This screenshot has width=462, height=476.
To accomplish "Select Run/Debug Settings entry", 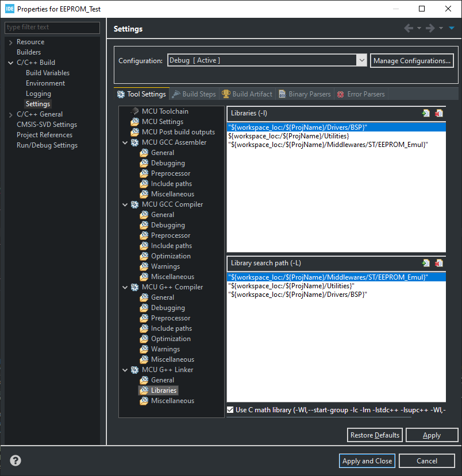I will point(47,145).
